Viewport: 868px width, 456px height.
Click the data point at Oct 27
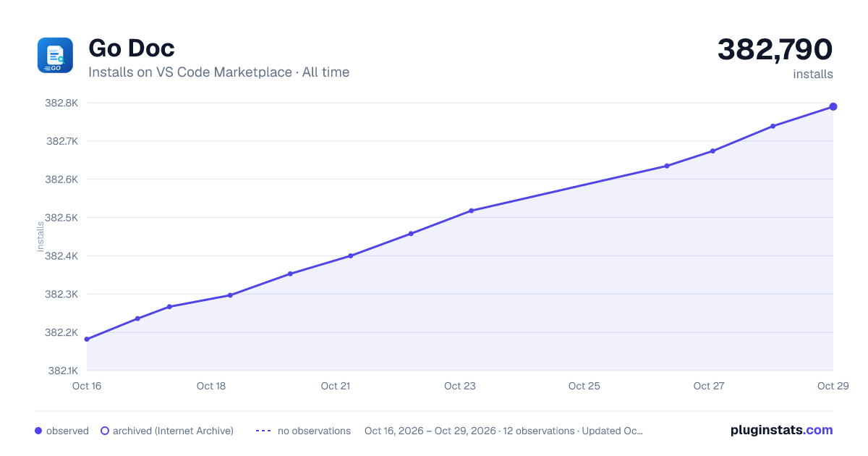[712, 151]
